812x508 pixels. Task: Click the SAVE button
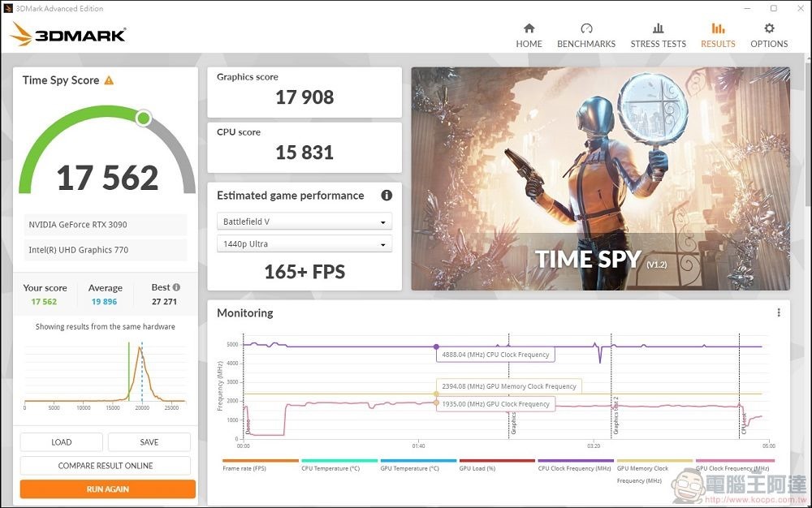(149, 442)
